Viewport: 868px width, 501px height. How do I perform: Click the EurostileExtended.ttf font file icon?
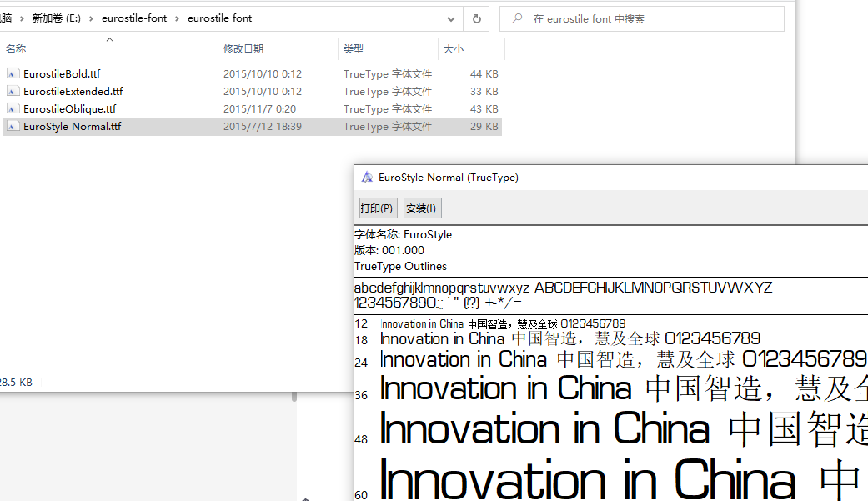click(13, 92)
